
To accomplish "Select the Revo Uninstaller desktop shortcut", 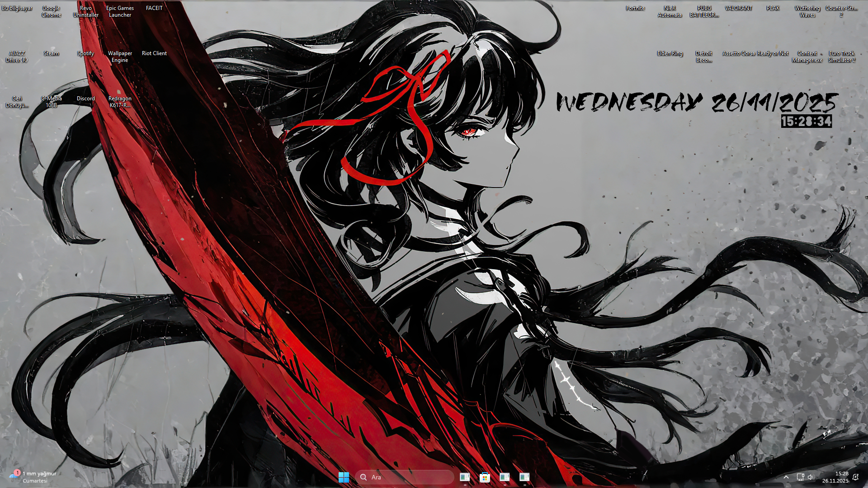I will pos(85,11).
